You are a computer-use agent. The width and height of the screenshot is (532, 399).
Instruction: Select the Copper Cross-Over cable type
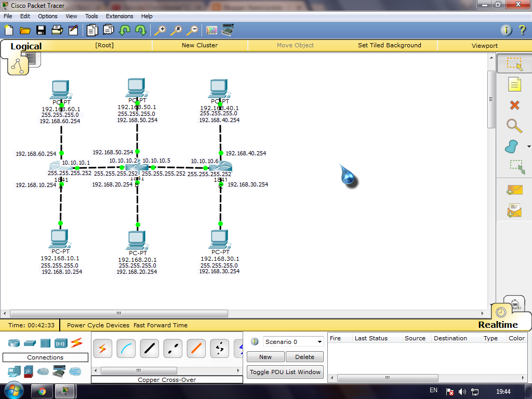pyautogui.click(x=173, y=349)
